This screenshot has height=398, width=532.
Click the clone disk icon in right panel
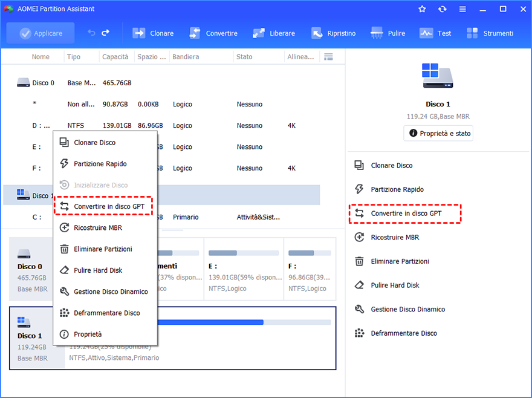[x=359, y=165]
